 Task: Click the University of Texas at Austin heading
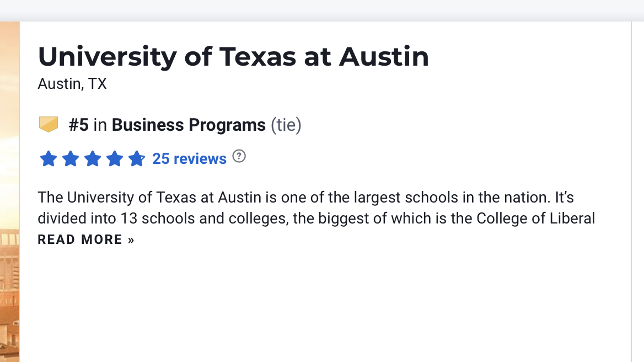[233, 56]
